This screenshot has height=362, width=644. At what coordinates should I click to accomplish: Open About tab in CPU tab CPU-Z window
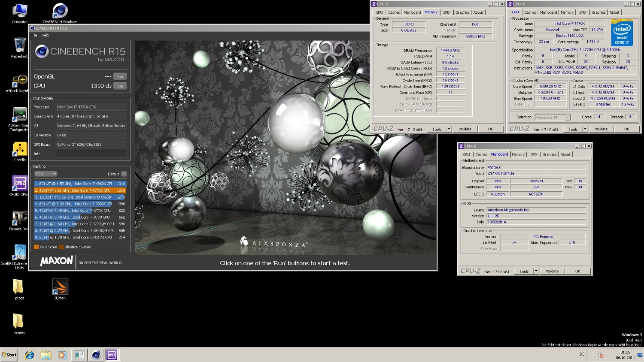click(614, 12)
